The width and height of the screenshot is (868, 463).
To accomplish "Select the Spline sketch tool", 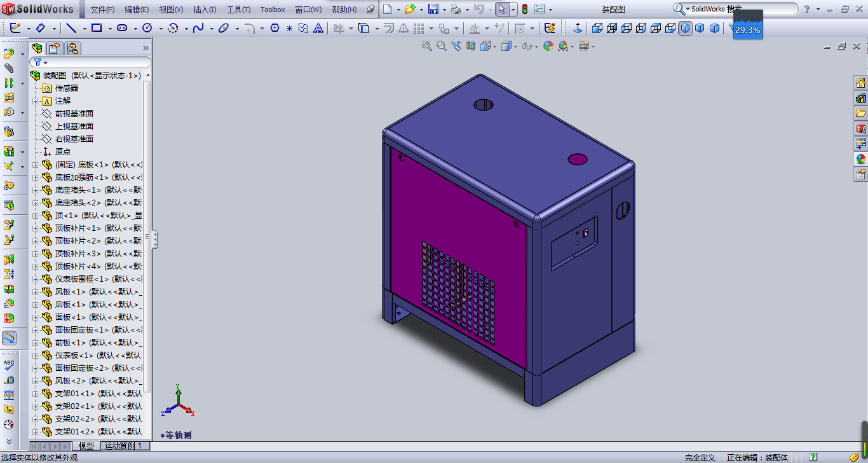I will (198, 28).
